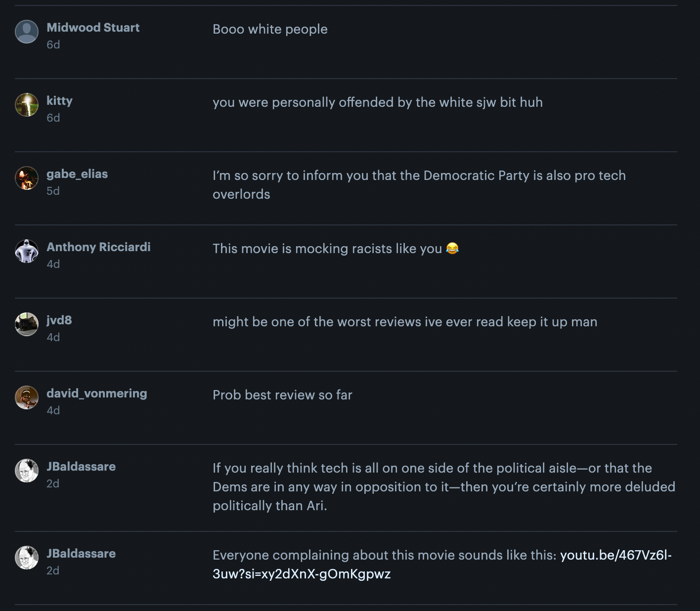The height and width of the screenshot is (611, 700).
Task: Visit kitty's profile via the username
Action: [59, 101]
